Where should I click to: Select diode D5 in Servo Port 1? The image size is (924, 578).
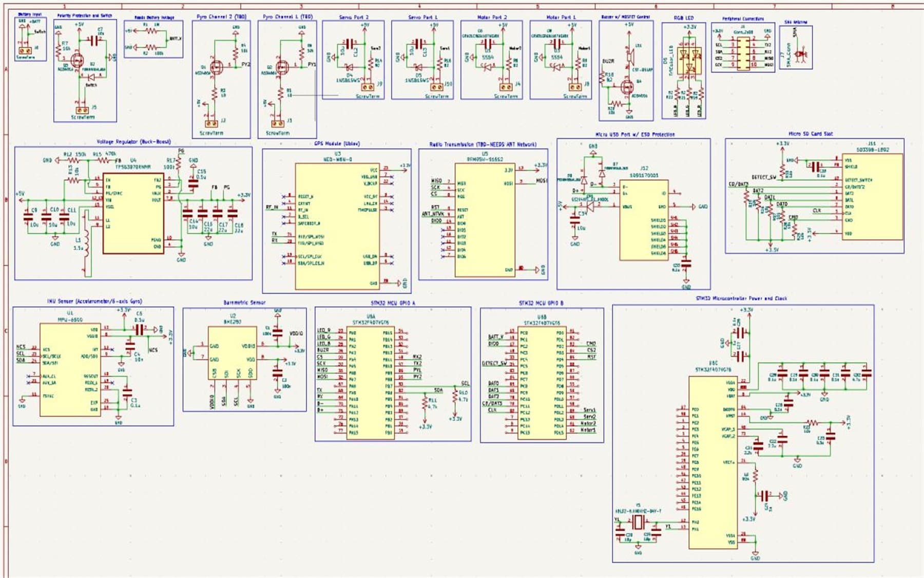point(418,67)
